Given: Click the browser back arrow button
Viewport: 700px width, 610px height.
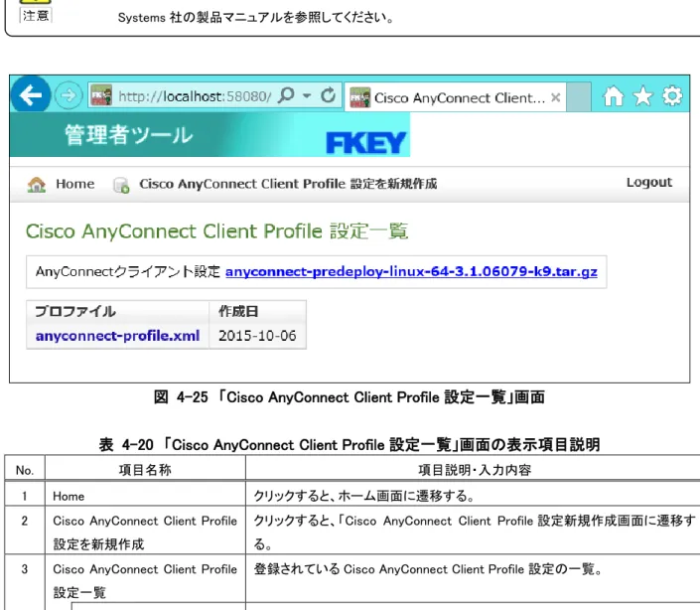Looking at the screenshot, I should click(x=30, y=94).
